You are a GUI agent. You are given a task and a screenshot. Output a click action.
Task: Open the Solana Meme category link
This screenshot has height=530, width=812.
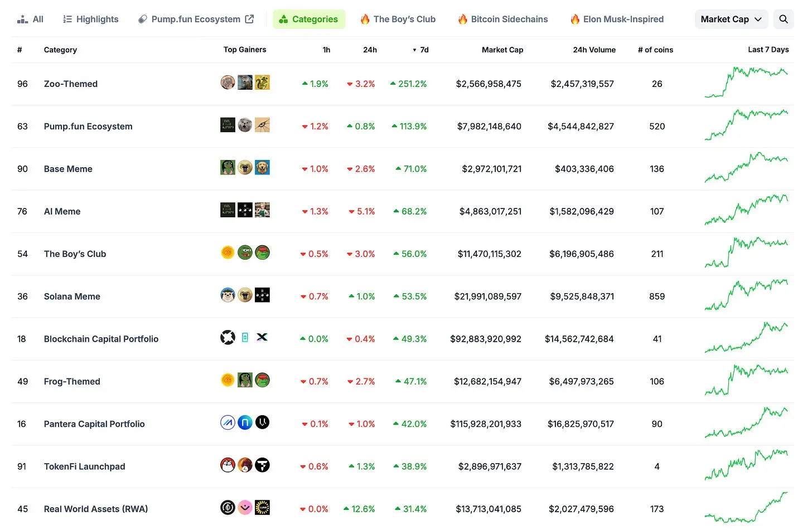pos(72,296)
